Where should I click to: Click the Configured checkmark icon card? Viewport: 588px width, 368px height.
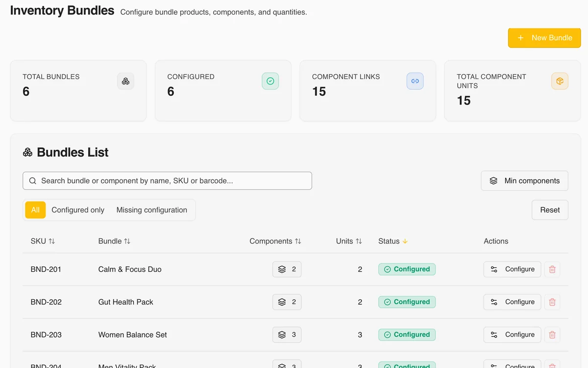(270, 81)
